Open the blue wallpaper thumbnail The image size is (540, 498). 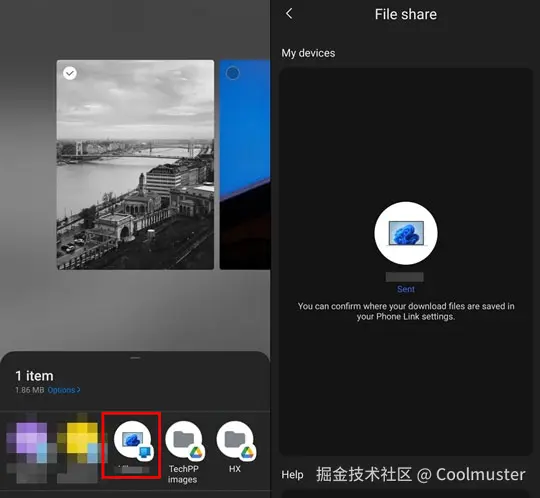click(x=245, y=165)
